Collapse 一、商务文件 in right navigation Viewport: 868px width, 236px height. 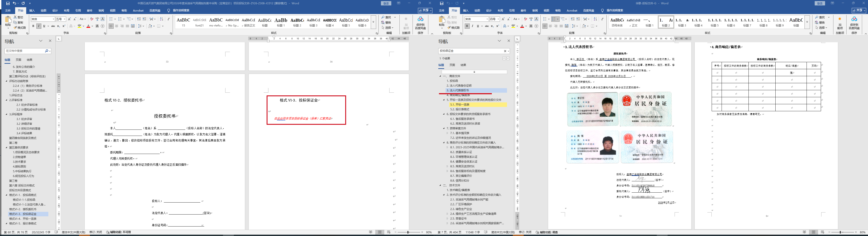click(x=440, y=76)
